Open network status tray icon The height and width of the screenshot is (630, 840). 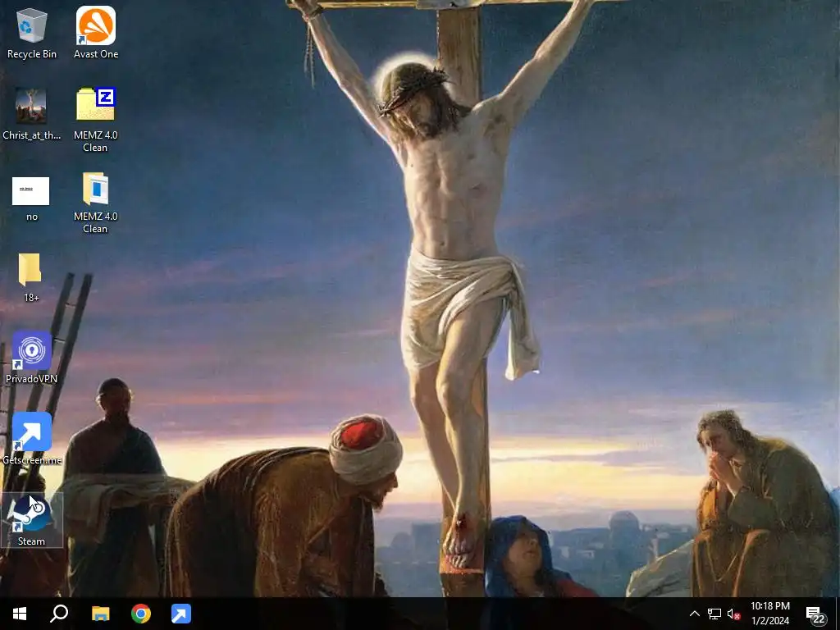[714, 614]
